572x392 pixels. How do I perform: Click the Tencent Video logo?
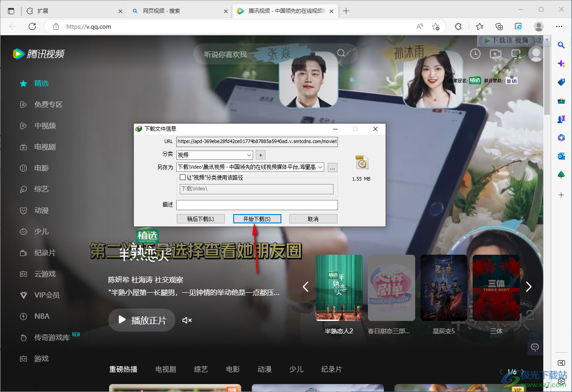point(39,54)
